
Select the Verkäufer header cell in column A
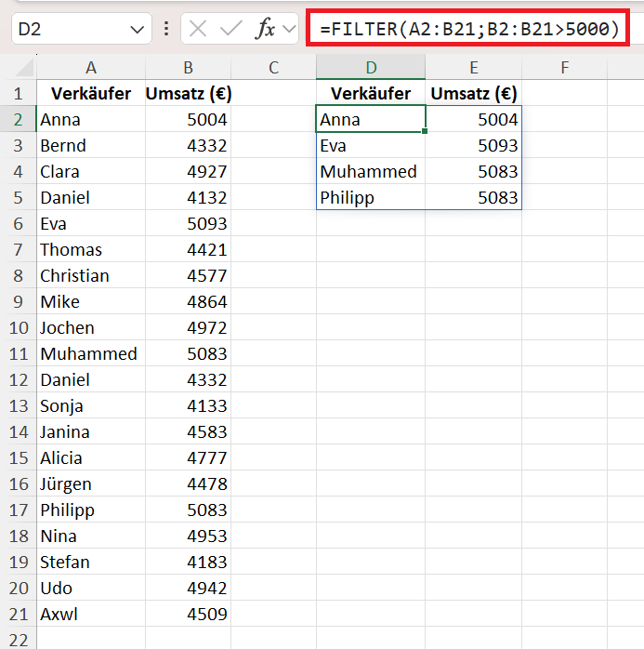click(x=91, y=94)
